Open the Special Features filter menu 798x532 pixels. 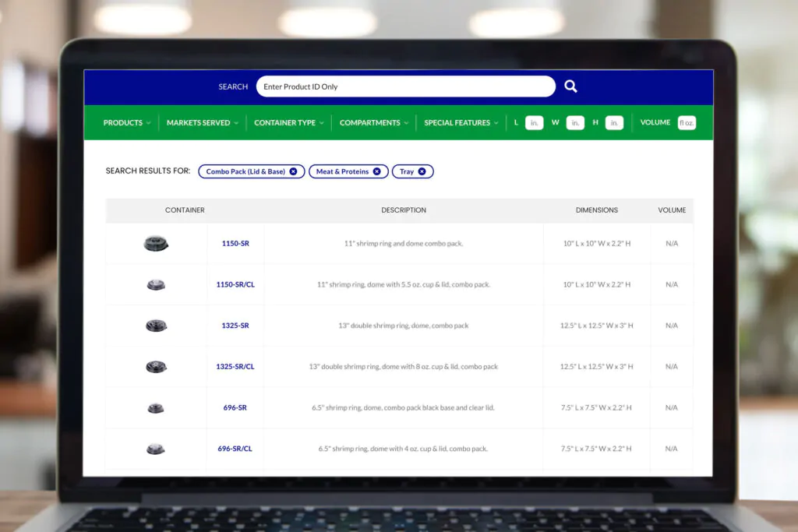461,123
